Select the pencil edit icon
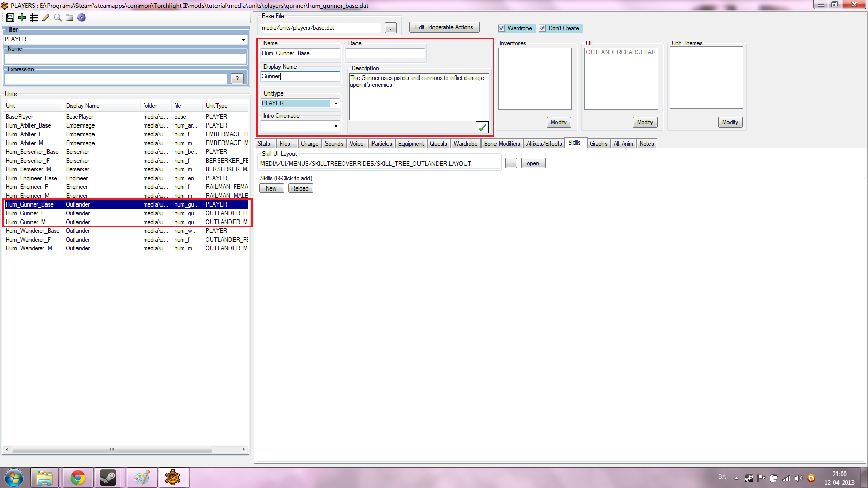Screen dimensions: 868x488 pos(46,18)
